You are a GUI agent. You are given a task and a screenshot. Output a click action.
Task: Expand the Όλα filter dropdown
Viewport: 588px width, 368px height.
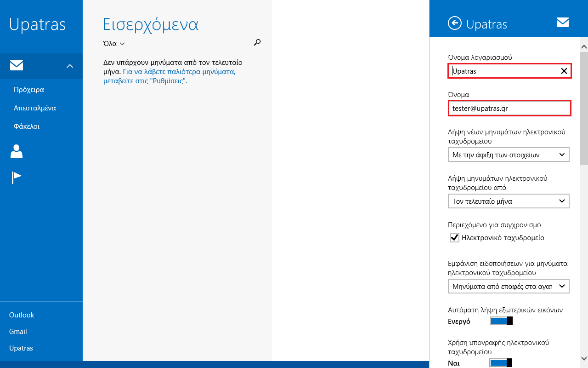click(x=114, y=44)
